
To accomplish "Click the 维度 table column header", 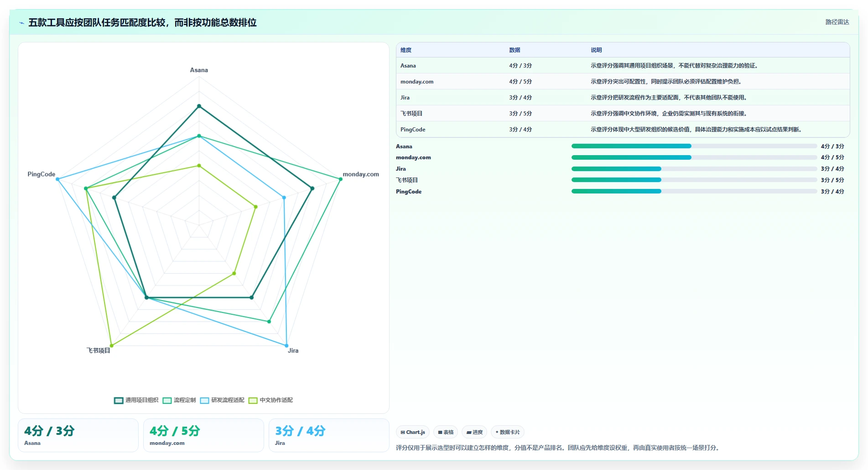I will click(406, 50).
